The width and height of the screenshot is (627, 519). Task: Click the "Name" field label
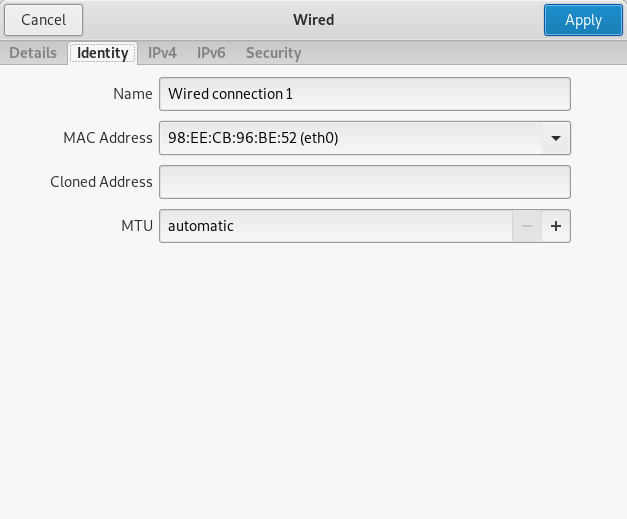133,94
